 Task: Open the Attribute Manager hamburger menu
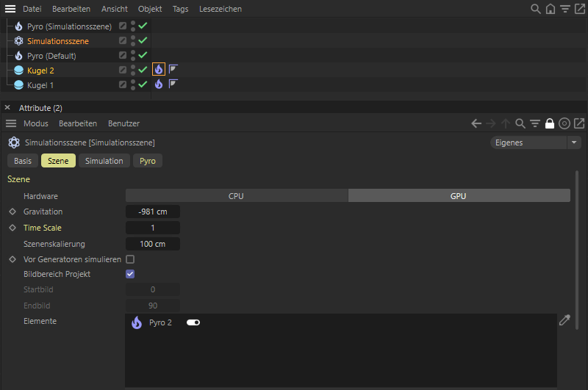point(11,123)
